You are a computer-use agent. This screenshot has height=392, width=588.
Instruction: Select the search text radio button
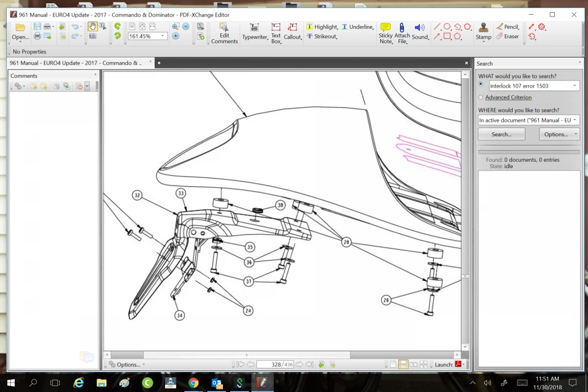point(481,84)
